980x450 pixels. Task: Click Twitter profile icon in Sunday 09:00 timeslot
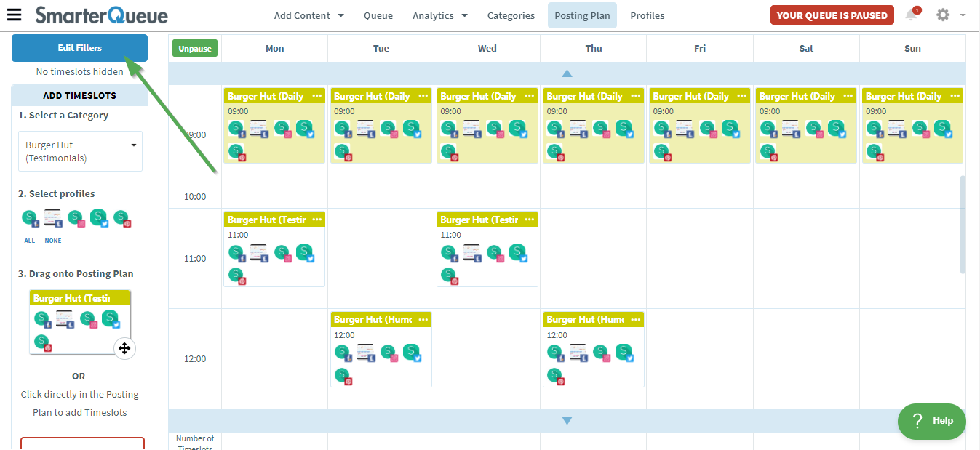coord(943,129)
